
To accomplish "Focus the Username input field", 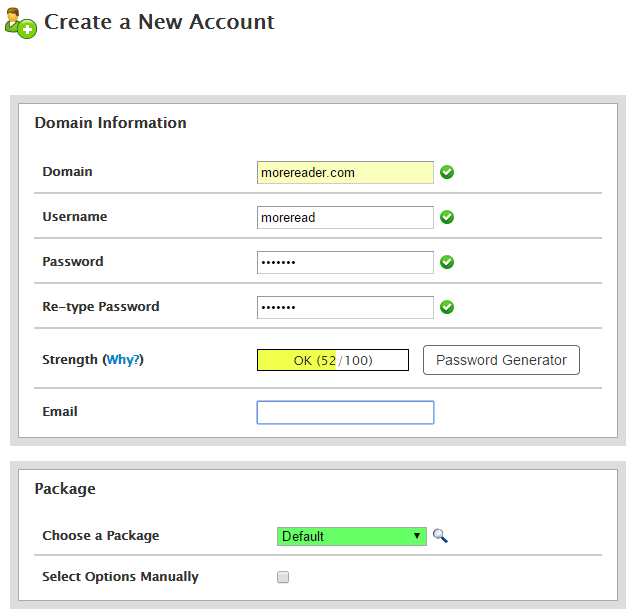I will click(345, 217).
